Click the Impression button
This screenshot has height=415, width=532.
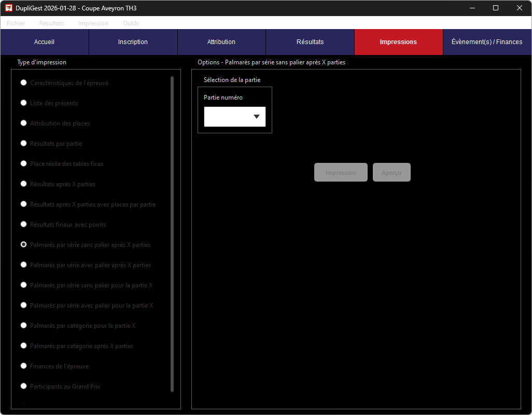click(341, 173)
